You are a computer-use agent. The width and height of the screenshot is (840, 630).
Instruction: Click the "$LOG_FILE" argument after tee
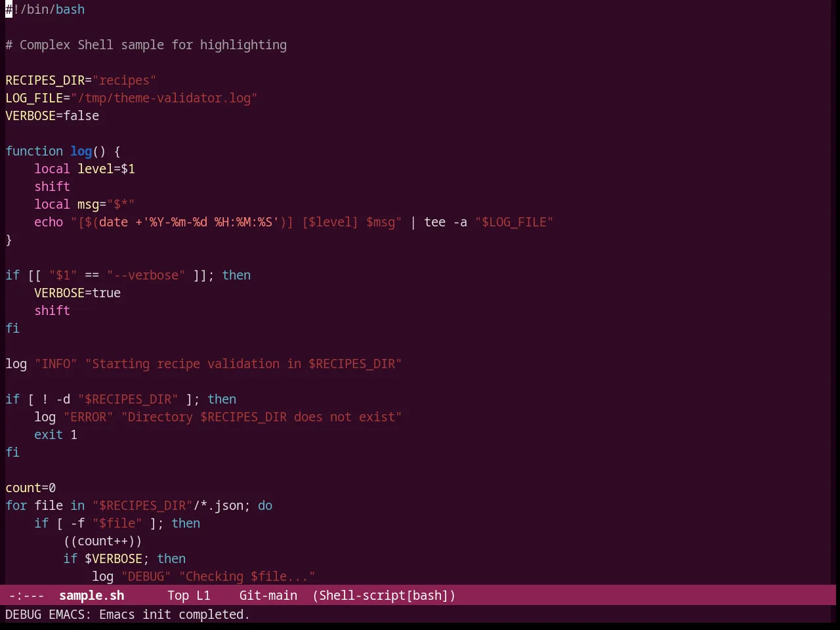click(x=514, y=222)
